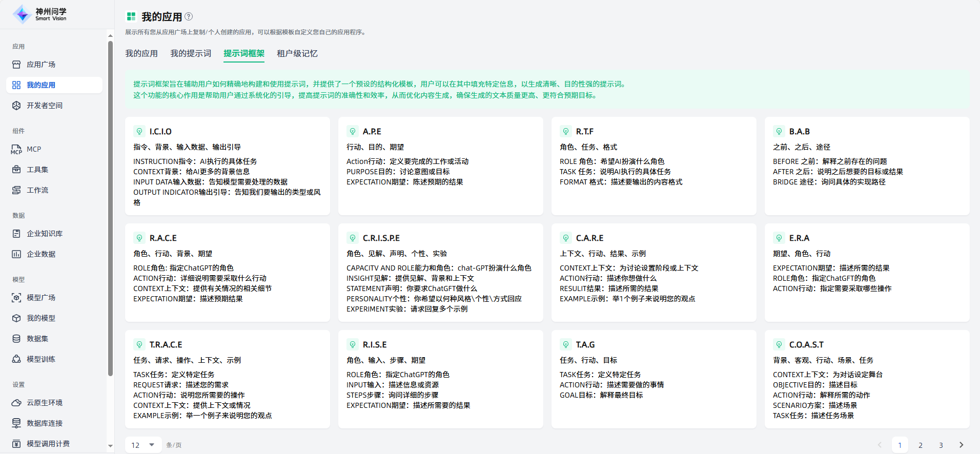Open 应用广场 from the sidebar
Image resolution: width=980 pixels, height=454 pixels.
click(x=41, y=65)
